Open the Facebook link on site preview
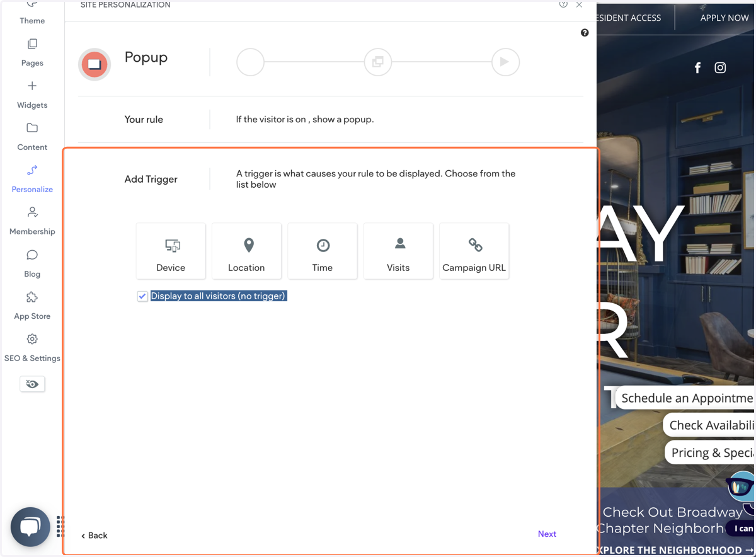 click(697, 68)
